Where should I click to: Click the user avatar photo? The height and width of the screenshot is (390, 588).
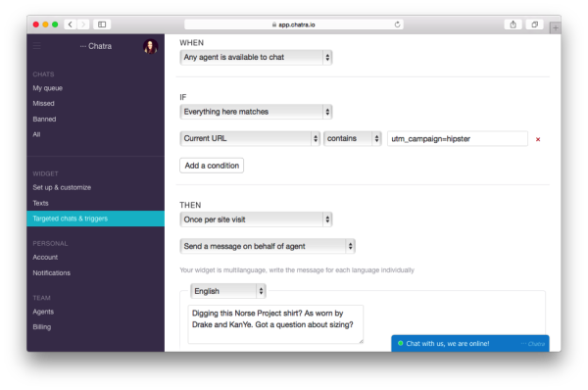tap(150, 46)
